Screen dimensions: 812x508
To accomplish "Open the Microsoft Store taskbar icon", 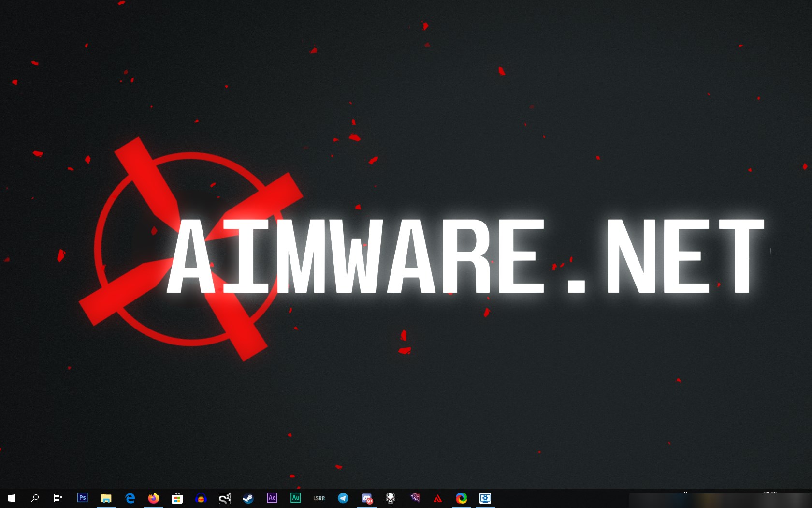I will tap(177, 498).
